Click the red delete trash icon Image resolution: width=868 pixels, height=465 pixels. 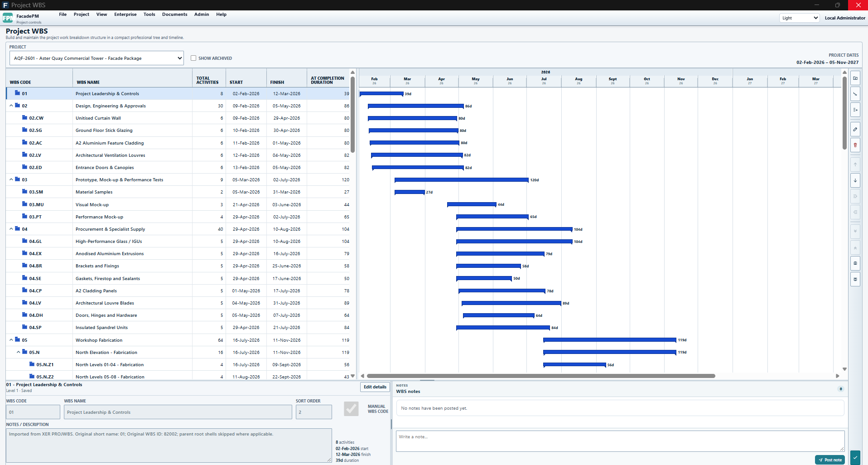click(x=855, y=145)
